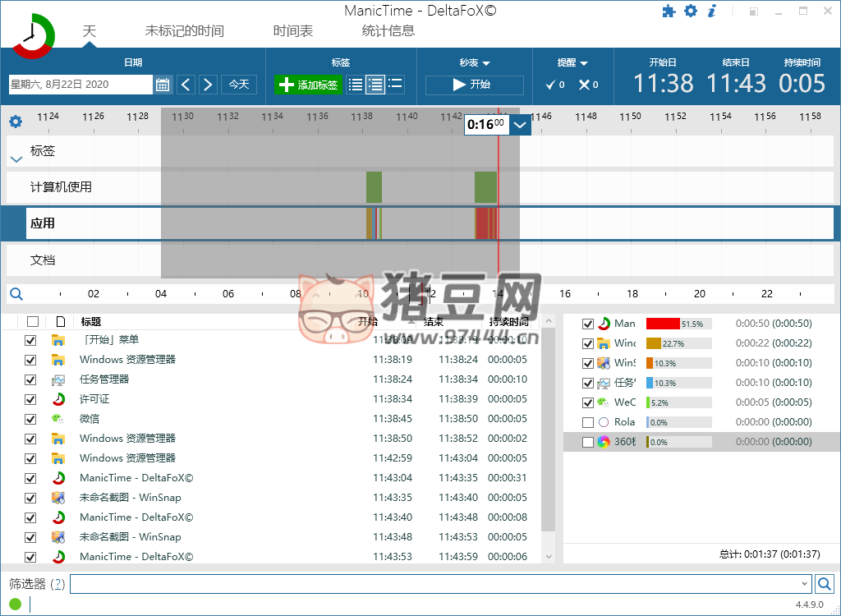
Task: Open timeline settings gear icon
Action: point(16,122)
